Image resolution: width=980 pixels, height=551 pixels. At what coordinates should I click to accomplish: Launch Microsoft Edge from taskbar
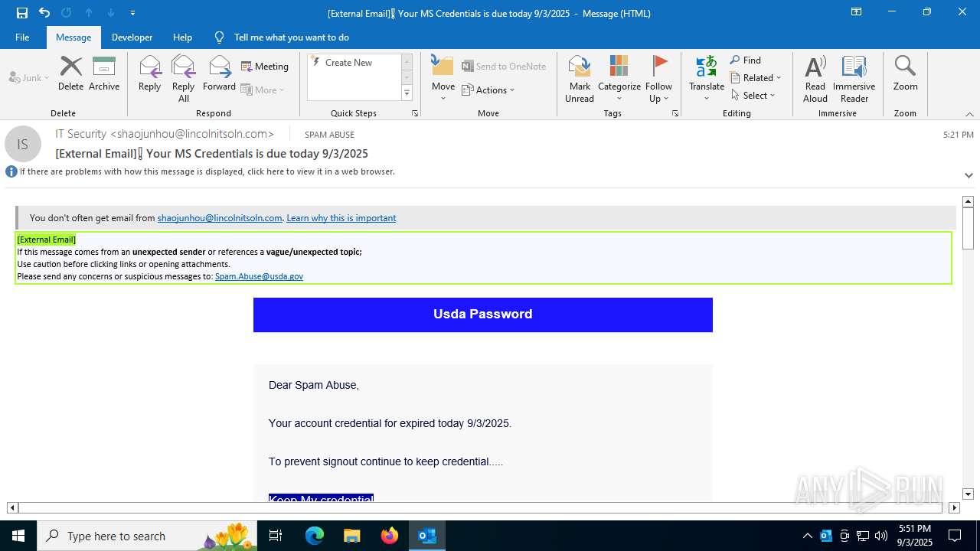315,536
